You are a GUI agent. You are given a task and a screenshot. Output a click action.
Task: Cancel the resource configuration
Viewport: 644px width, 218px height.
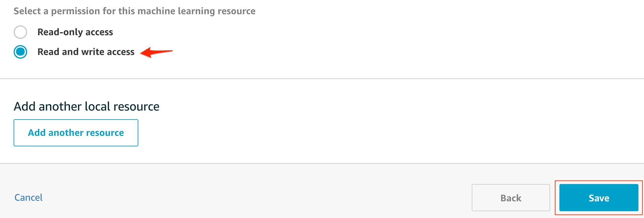28,198
